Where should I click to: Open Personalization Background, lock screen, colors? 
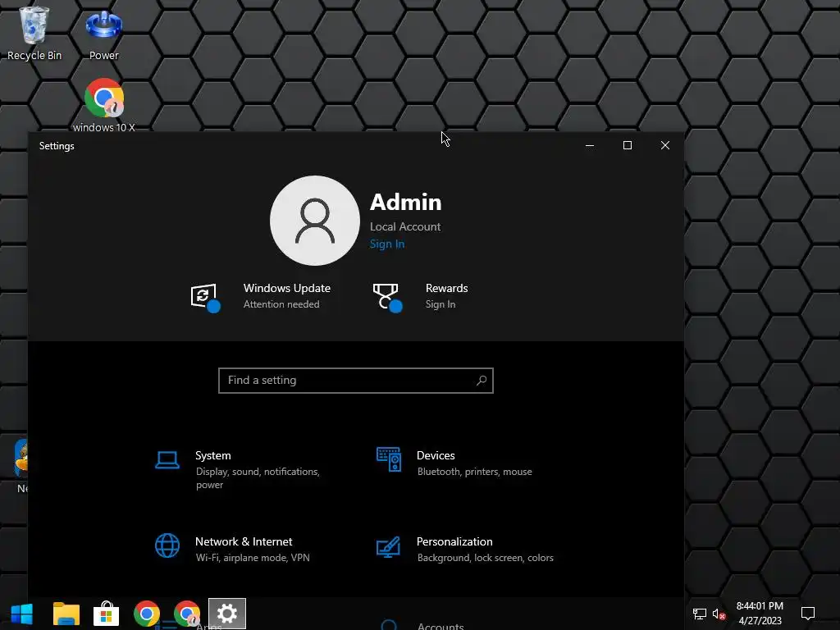click(485, 549)
